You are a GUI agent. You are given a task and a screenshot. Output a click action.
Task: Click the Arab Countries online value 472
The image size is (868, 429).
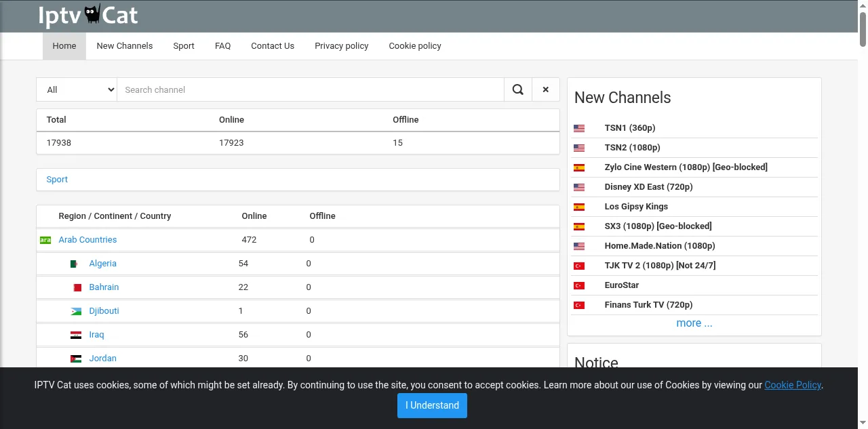click(249, 240)
